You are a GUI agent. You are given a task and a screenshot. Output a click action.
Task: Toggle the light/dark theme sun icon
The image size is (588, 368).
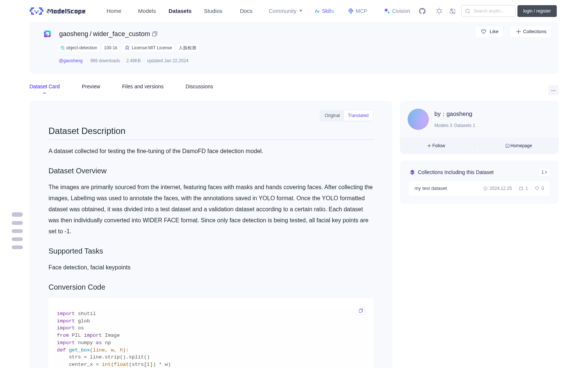pos(439,11)
